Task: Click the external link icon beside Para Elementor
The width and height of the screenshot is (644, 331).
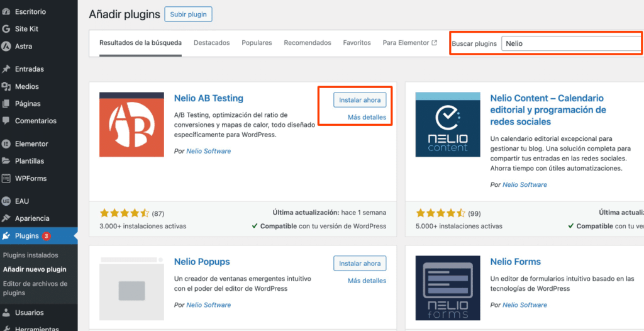Action: point(435,43)
